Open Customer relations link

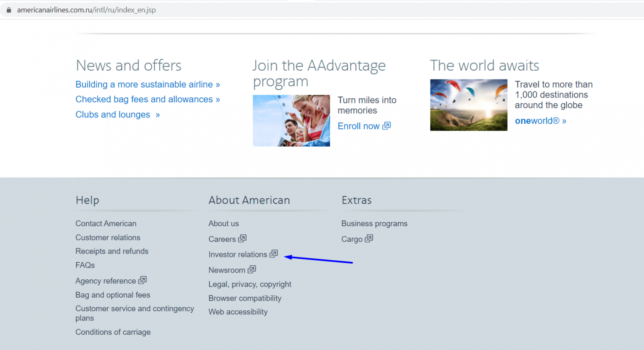click(x=108, y=238)
